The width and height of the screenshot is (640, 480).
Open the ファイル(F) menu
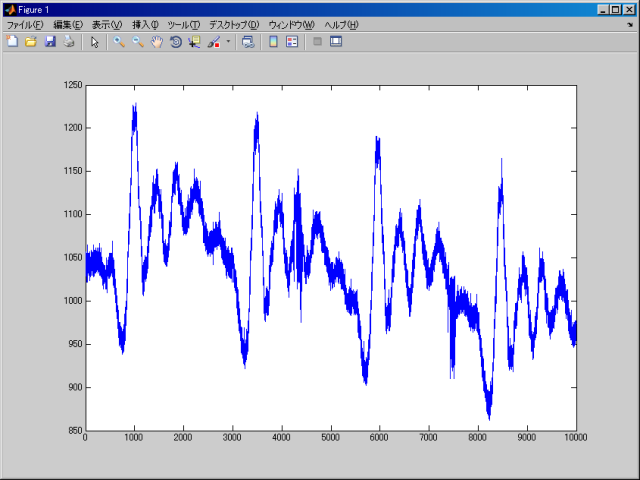click(25, 24)
